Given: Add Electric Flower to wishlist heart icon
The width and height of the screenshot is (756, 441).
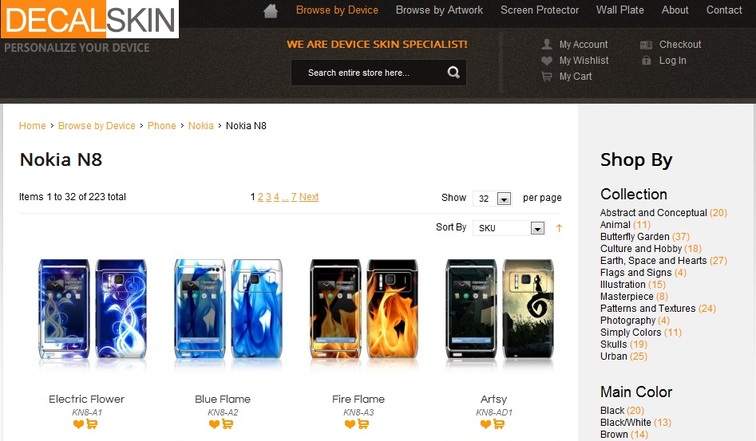Looking at the screenshot, I should (x=79, y=424).
